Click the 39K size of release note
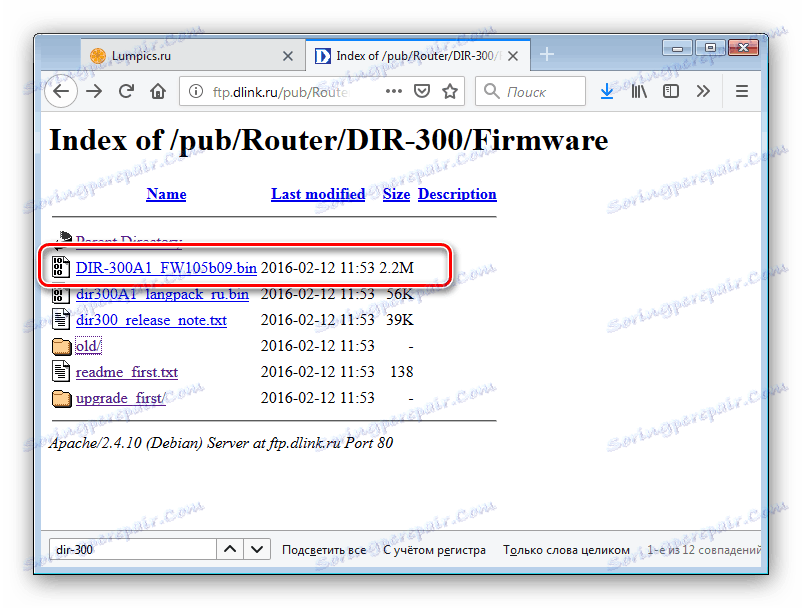The width and height of the screenshot is (802, 608). point(399,320)
